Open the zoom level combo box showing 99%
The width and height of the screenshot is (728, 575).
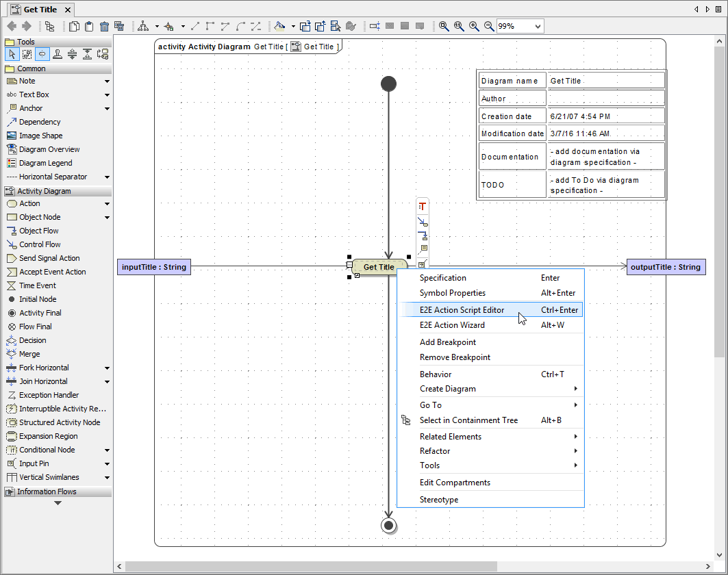(520, 26)
